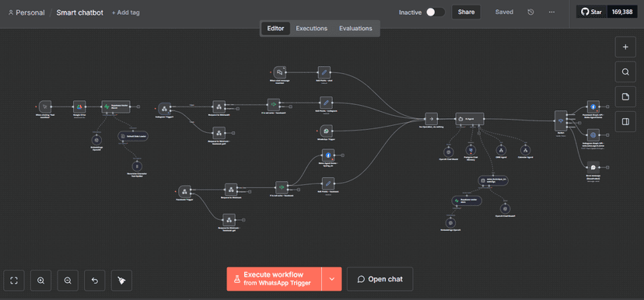Select the Postgres Chat Memory node
Screen dimensions: 644x300
471,150
